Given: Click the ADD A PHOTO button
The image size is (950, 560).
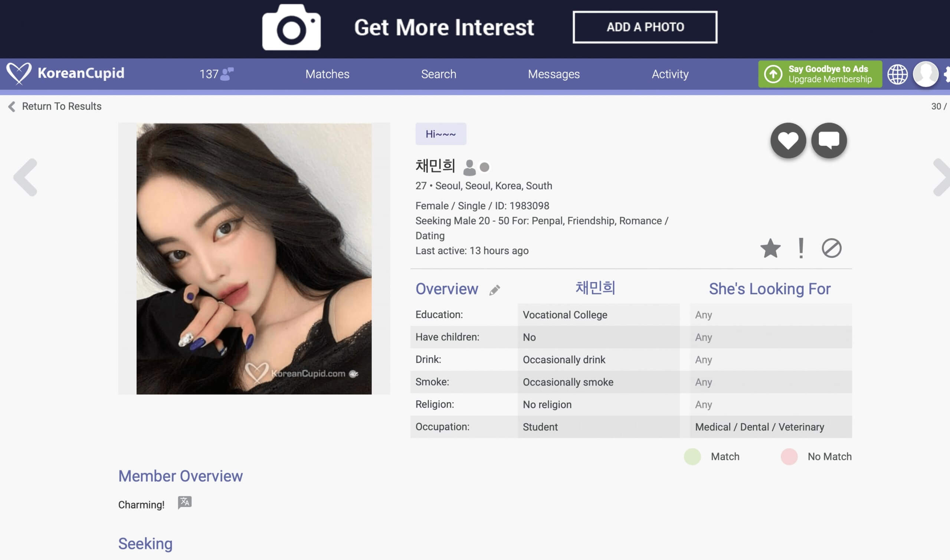Looking at the screenshot, I should [x=645, y=27].
